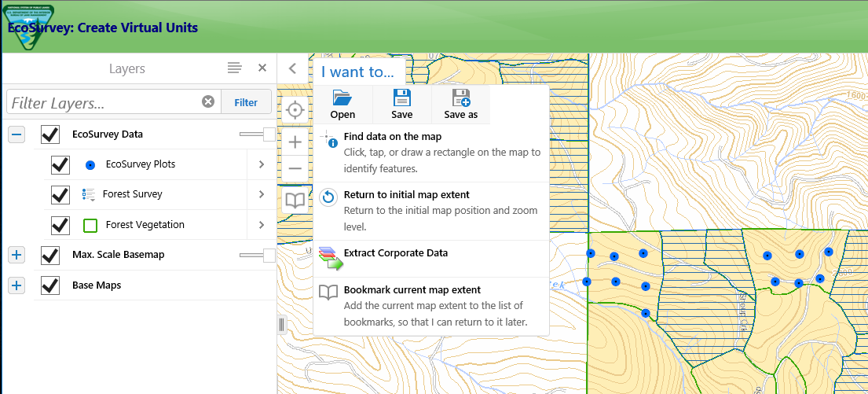Click the Base Maps group label

(97, 285)
